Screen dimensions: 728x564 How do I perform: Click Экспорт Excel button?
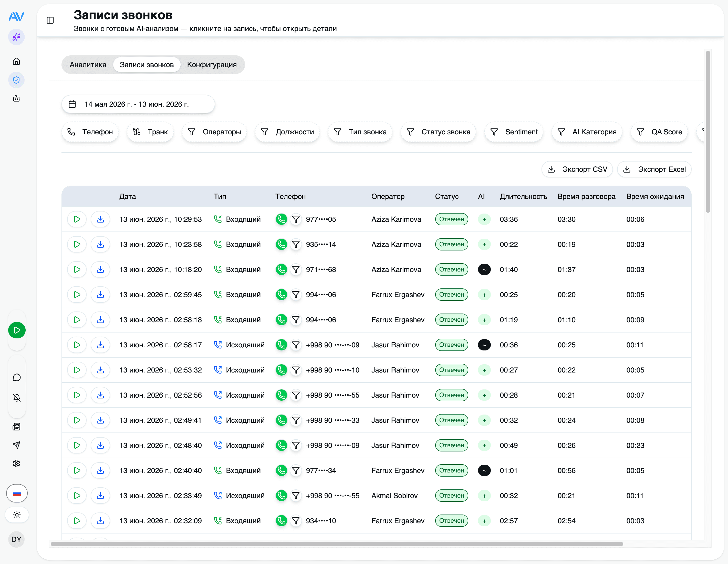(654, 169)
